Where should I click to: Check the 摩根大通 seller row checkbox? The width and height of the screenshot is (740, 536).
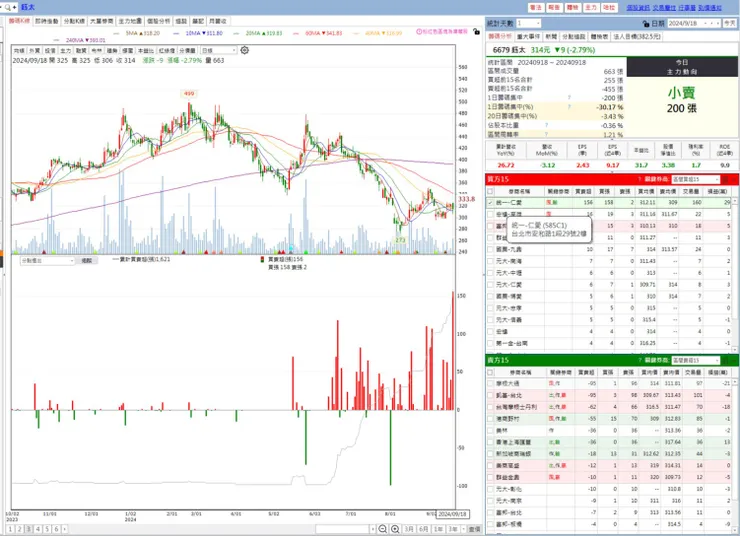490,384
